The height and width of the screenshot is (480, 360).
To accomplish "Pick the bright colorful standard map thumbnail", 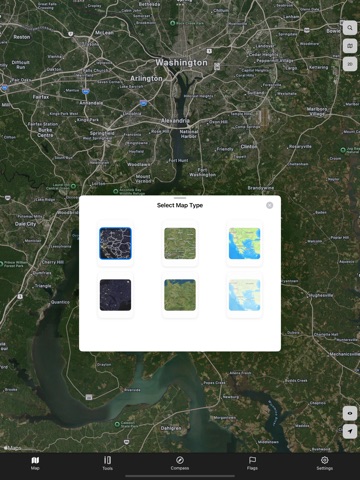I will point(244,244).
